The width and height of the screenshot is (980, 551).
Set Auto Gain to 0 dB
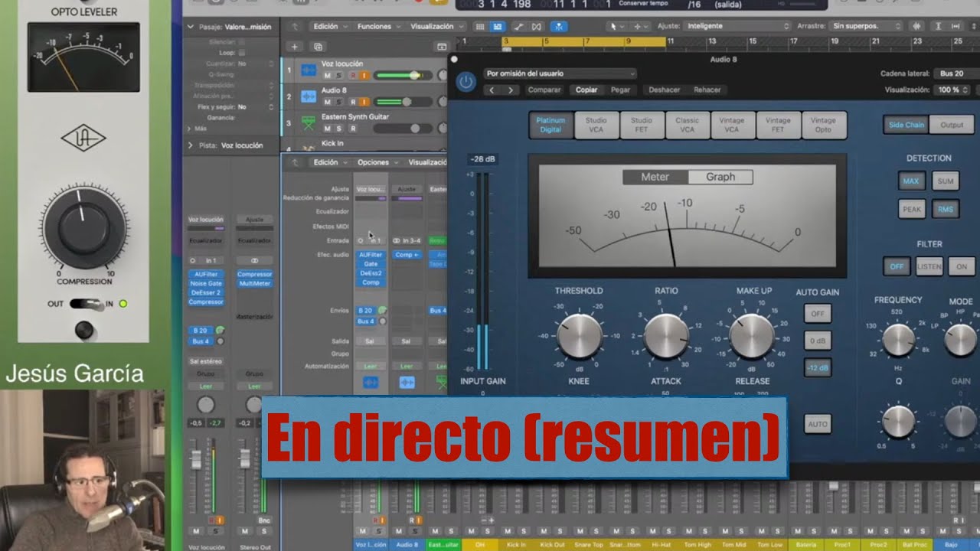(818, 341)
